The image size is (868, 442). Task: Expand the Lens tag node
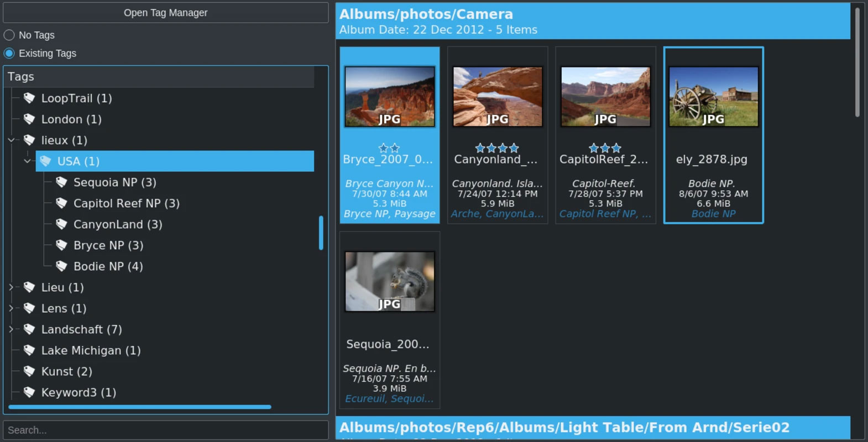tap(11, 308)
